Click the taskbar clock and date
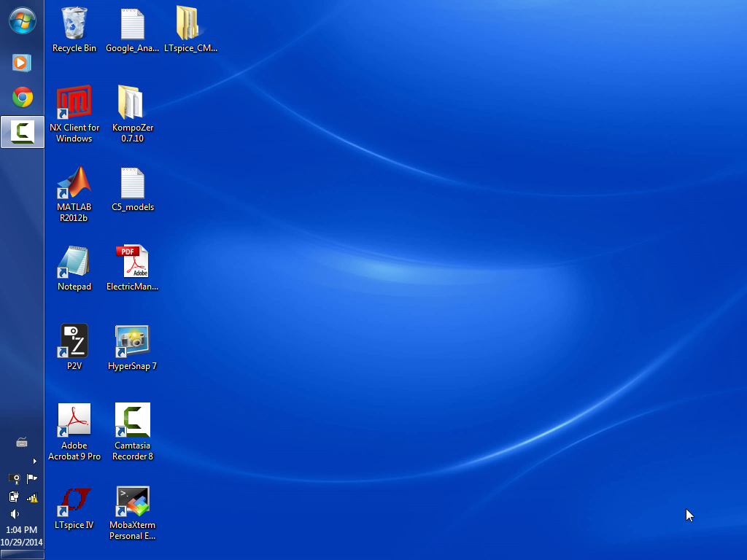Viewport: 747px width, 560px height. click(22, 536)
